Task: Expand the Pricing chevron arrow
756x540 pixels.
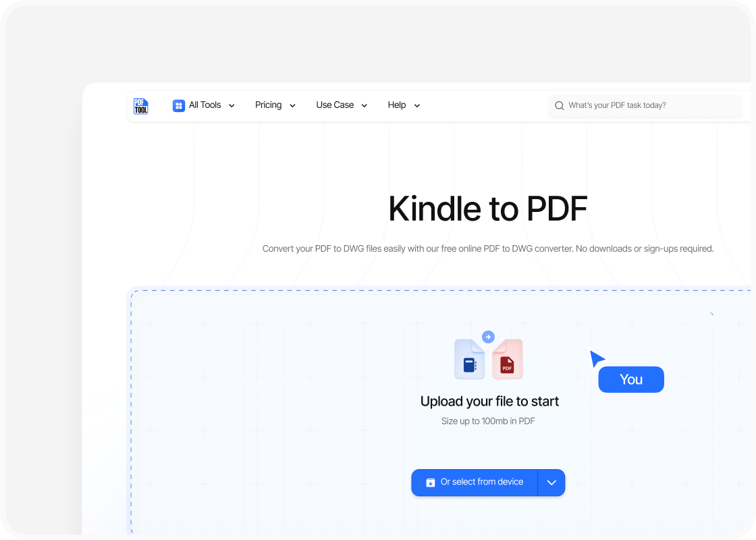Action: 292,105
